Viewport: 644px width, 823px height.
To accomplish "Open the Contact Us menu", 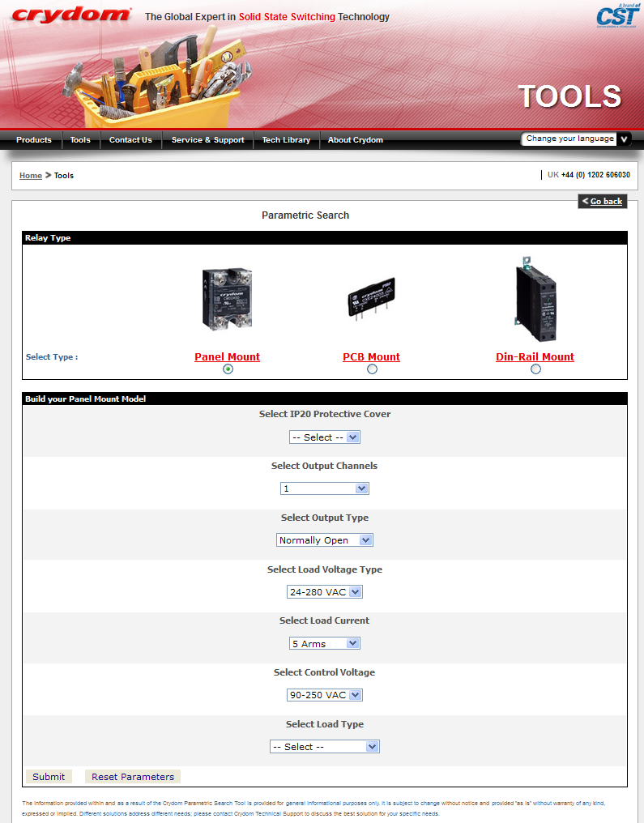I will pos(130,139).
